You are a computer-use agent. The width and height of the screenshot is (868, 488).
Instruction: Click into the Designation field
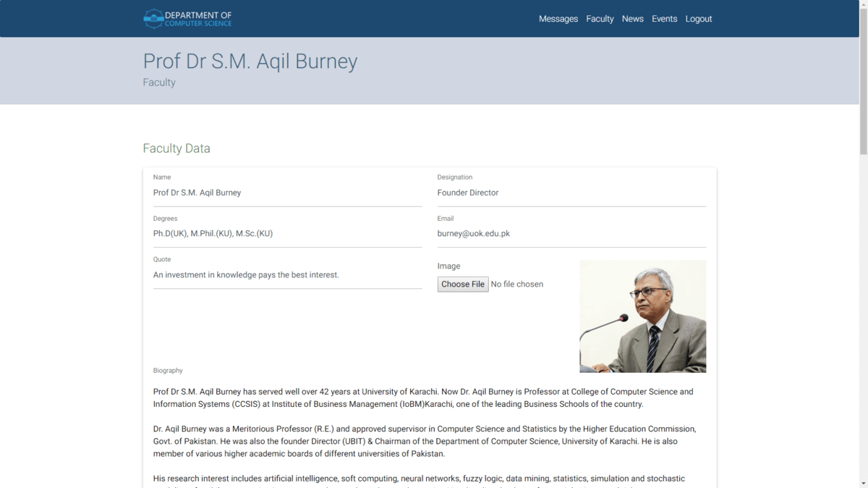(x=571, y=193)
